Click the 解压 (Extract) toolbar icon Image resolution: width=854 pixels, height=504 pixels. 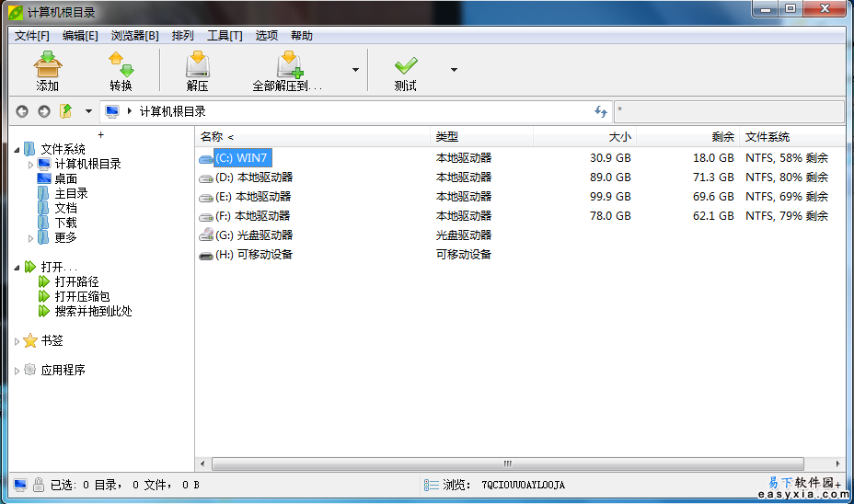point(197,64)
